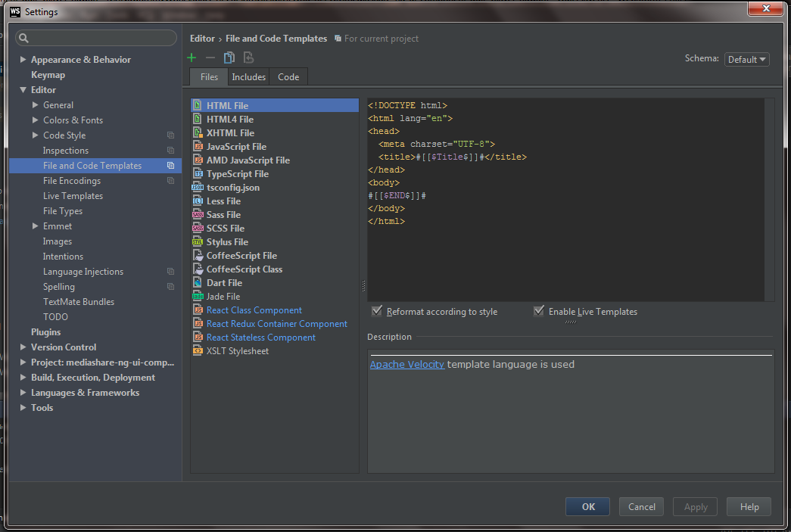
Task: Remove the selected template with the minus icon
Action: point(210,58)
